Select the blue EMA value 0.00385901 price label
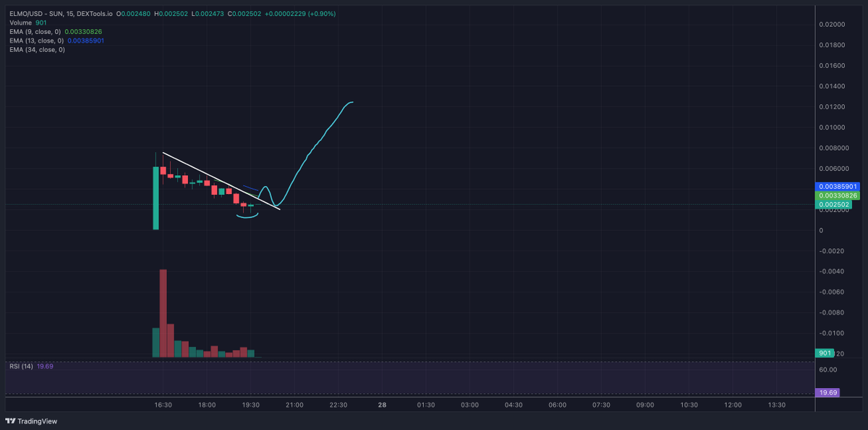868x430 pixels. point(839,187)
